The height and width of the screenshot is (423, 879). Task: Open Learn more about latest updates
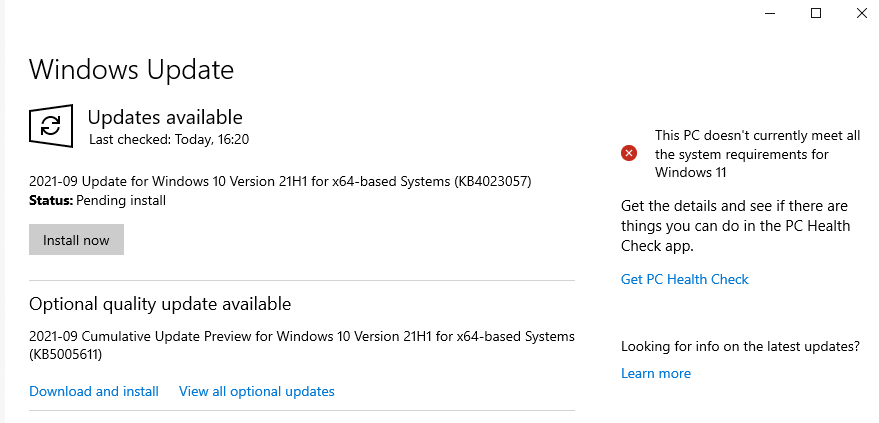[x=656, y=373]
